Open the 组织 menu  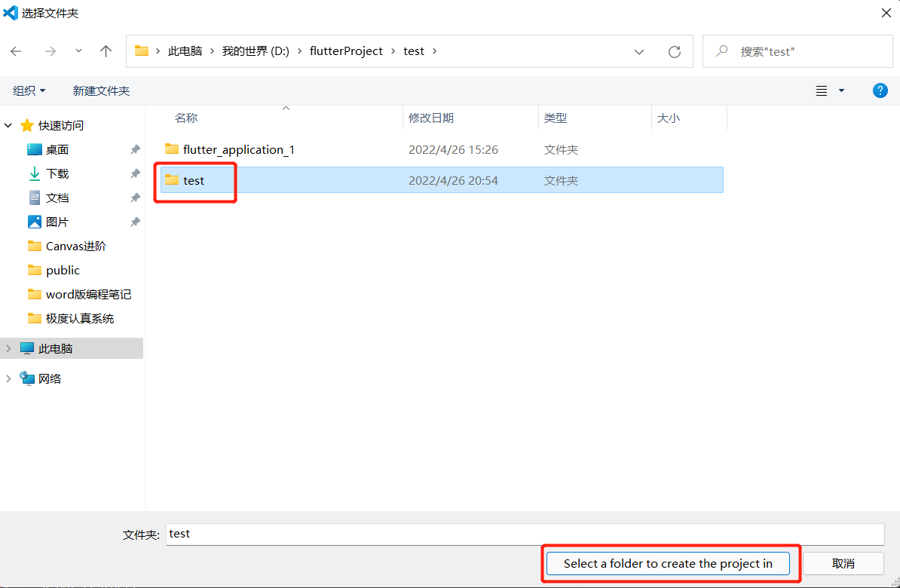tap(29, 90)
